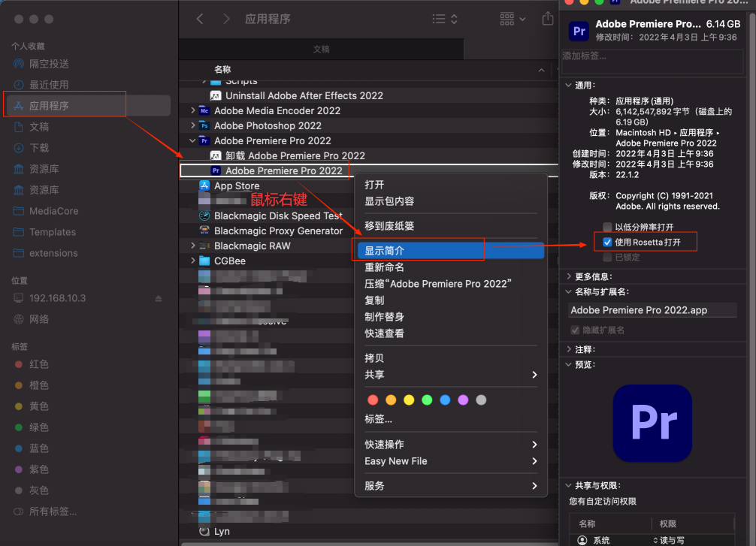Change 系统 permission 读与写 popup
Screen dimensions: 756x546
click(669, 540)
